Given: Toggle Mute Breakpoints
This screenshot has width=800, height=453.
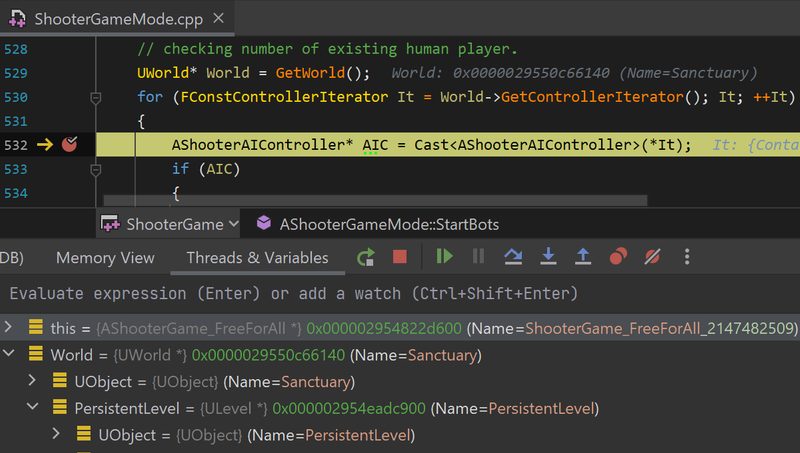Looking at the screenshot, I should [652, 257].
